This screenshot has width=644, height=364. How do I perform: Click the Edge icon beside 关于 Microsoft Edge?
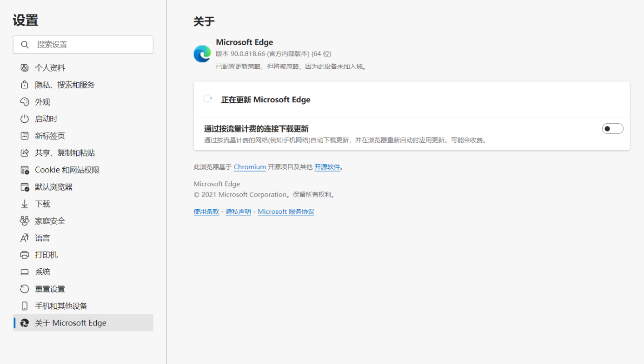coord(25,323)
